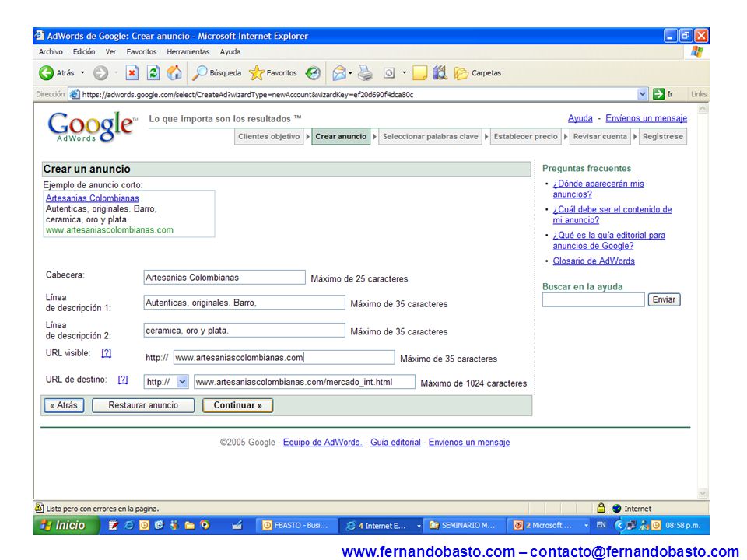
Task: Select the Revisar cuenta step tab
Action: pyautogui.click(x=600, y=137)
